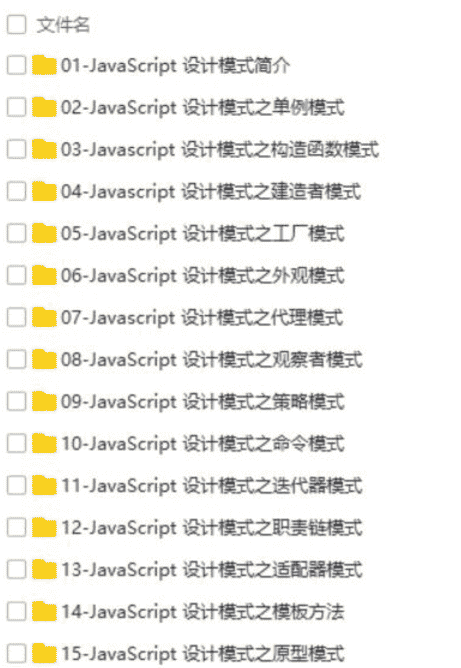Image resolution: width=461 pixels, height=668 pixels.
Task: Open the 01-JavaScript 设计模式简介 folder icon
Action: pyautogui.click(x=44, y=65)
